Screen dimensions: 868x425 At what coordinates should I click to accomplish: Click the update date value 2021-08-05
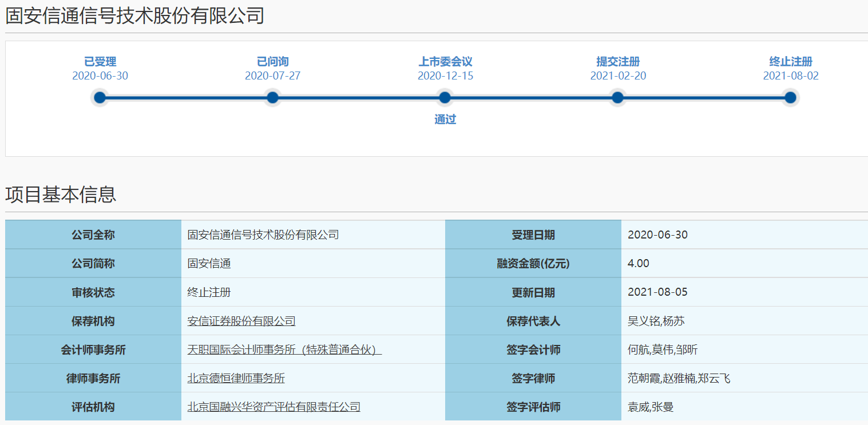[657, 292]
